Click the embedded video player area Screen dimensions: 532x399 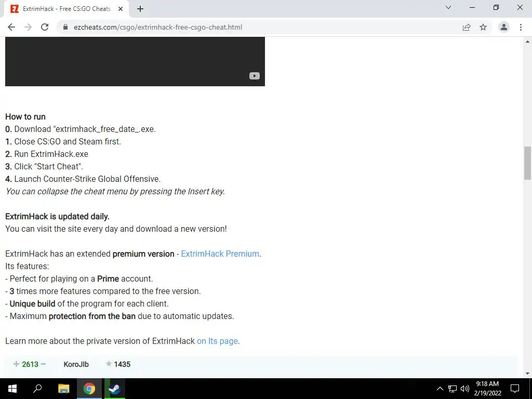click(135, 61)
